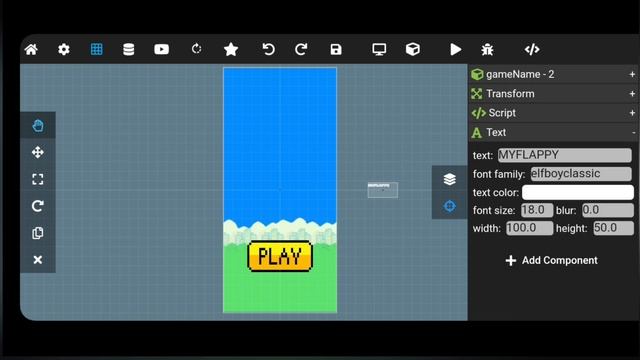Viewport: 640px width, 360px height.
Task: Click the delete X tool
Action: point(38,260)
